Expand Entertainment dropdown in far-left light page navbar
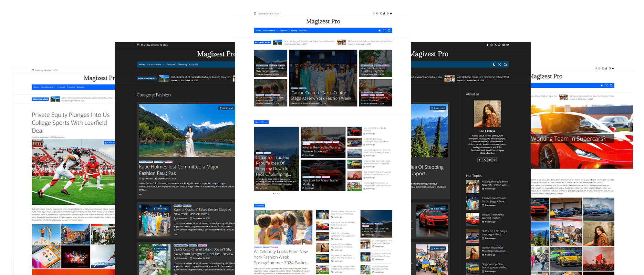Screen dimensions: 644x275 tap(48, 87)
